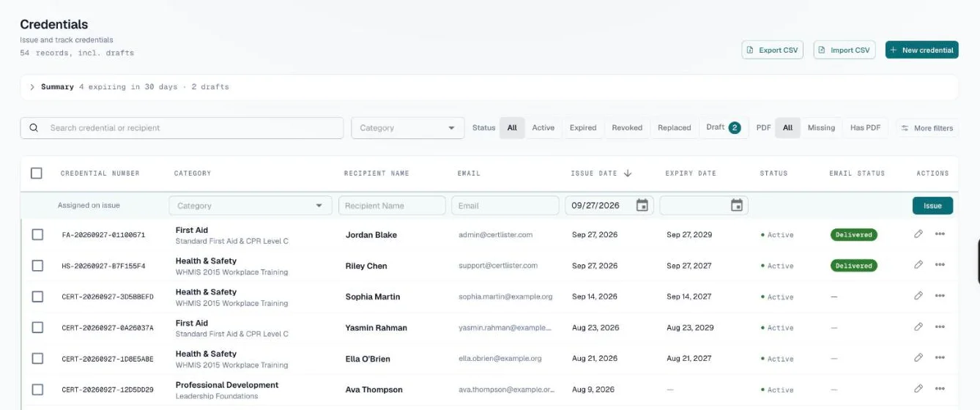The width and height of the screenshot is (980, 410).
Task: Click the Import CSV button
Action: pos(844,50)
